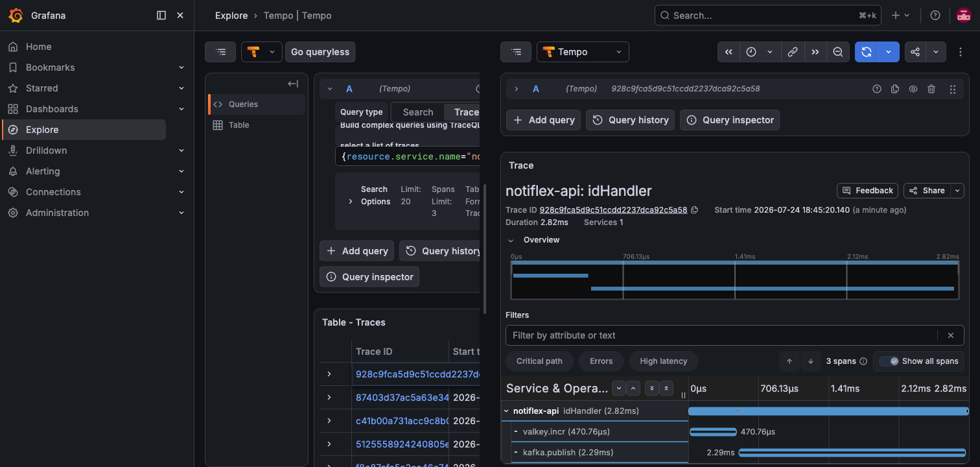Open the refresh interval dropdown
980x467 pixels.
coord(889,52)
